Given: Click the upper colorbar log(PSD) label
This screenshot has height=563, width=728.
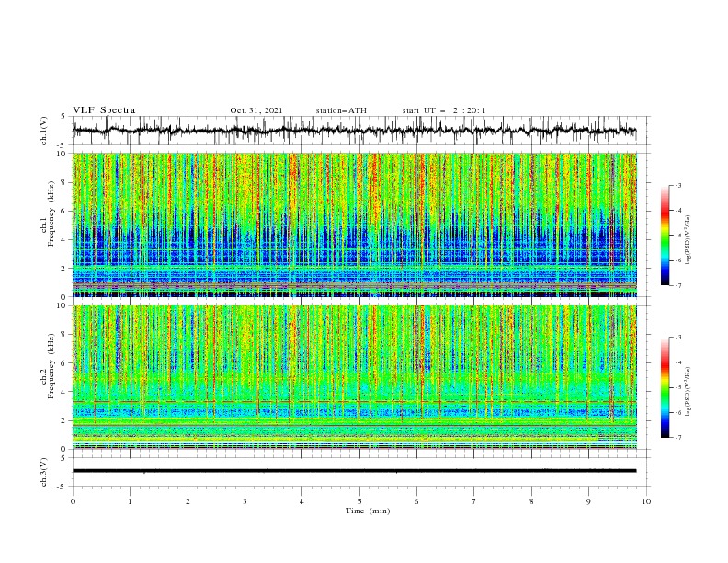Looking at the screenshot, I should (688, 240).
